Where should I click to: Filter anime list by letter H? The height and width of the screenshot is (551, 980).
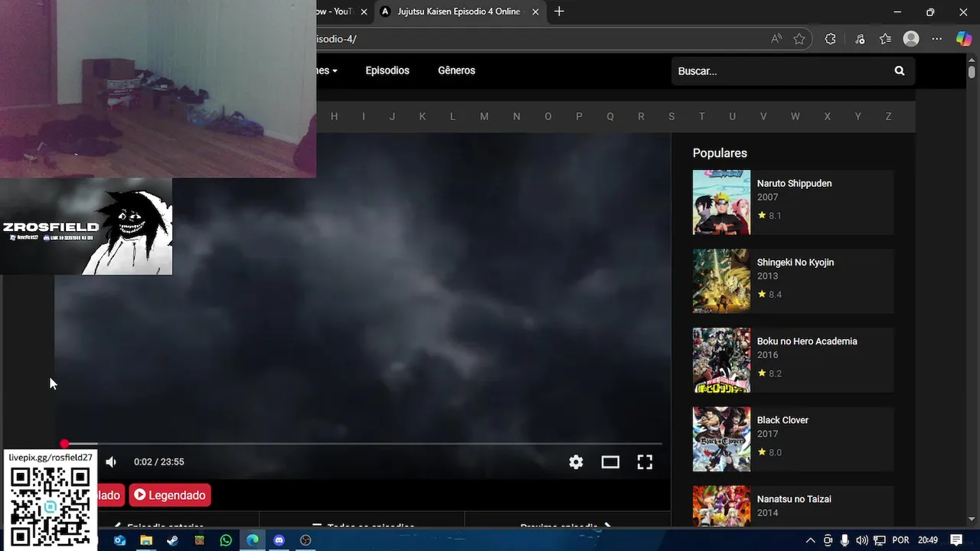point(334,116)
